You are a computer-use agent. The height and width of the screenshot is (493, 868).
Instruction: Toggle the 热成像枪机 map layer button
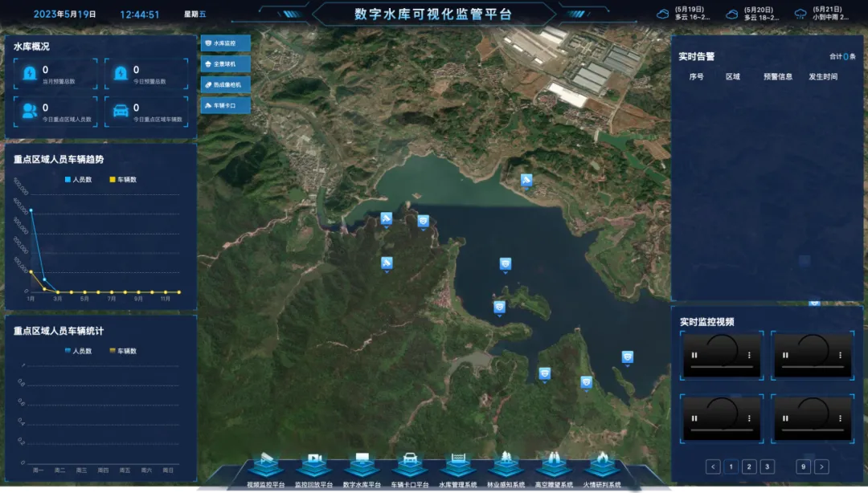[225, 84]
